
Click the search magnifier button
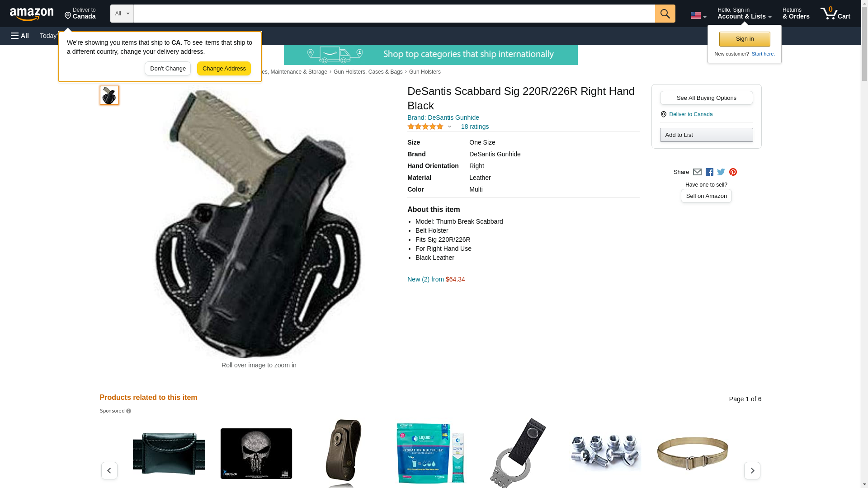click(x=665, y=14)
